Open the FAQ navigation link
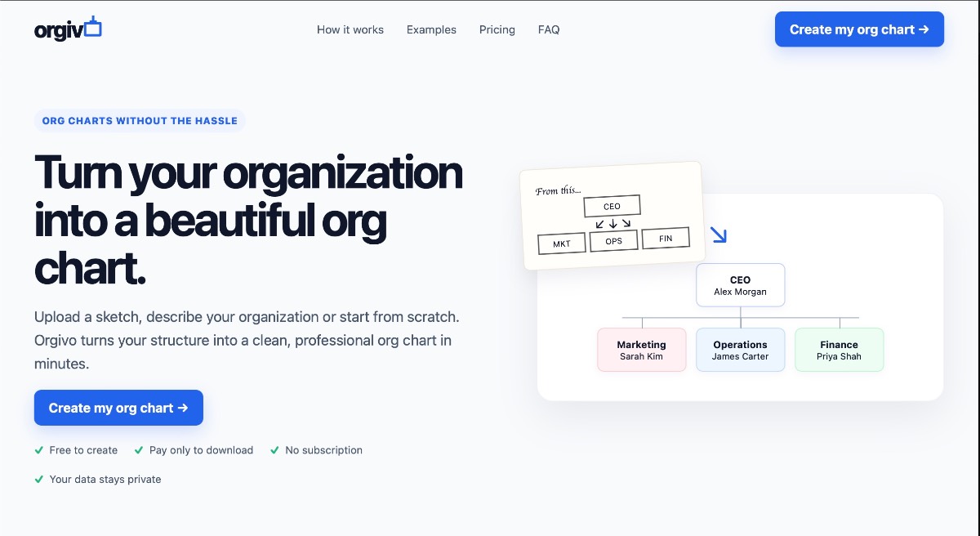This screenshot has width=980, height=536. click(549, 29)
